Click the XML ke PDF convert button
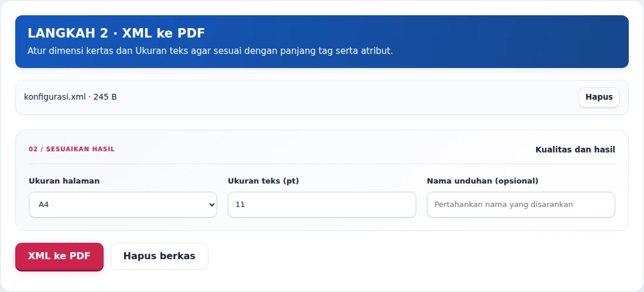 pyautogui.click(x=59, y=256)
